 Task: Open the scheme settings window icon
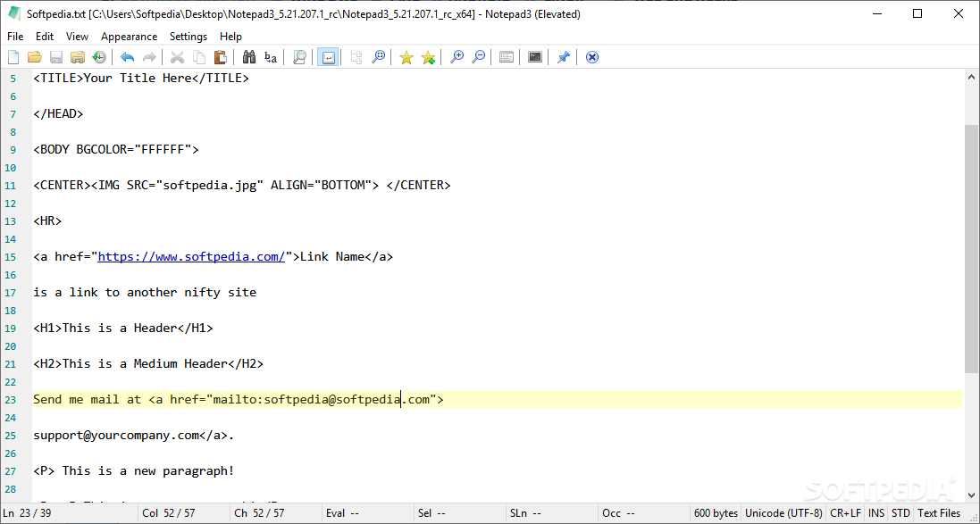tap(507, 57)
